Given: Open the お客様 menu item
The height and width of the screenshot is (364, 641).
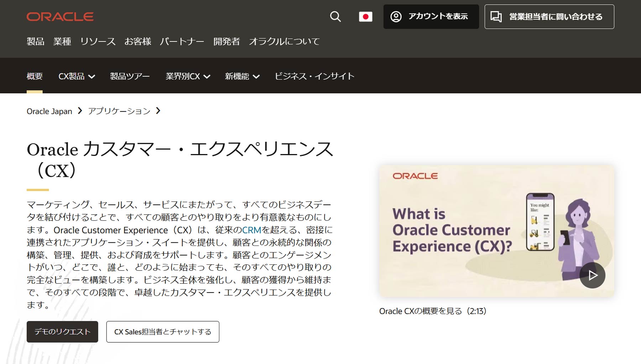Looking at the screenshot, I should 138,42.
